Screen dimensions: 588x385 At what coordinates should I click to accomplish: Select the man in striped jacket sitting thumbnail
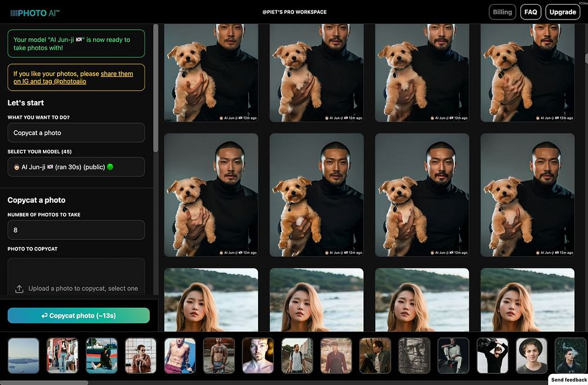pyautogui.click(x=375, y=356)
